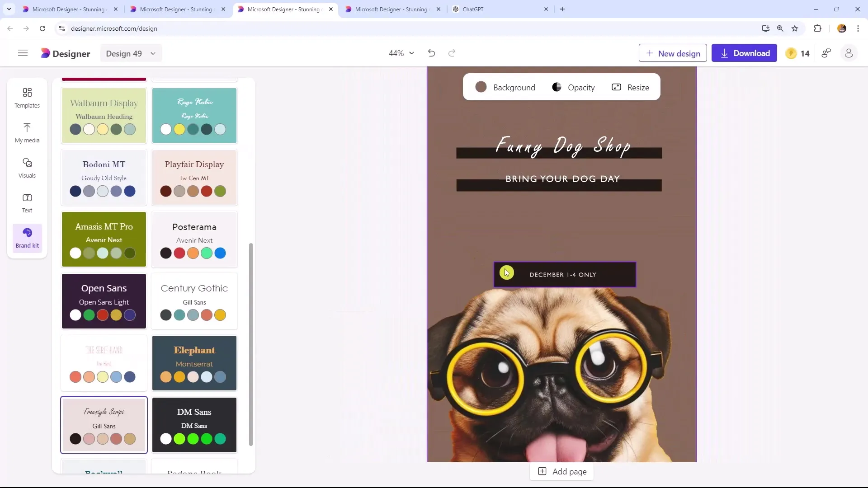Click the install app icon in address bar
Image resolution: width=868 pixels, height=488 pixels.
coord(765,28)
